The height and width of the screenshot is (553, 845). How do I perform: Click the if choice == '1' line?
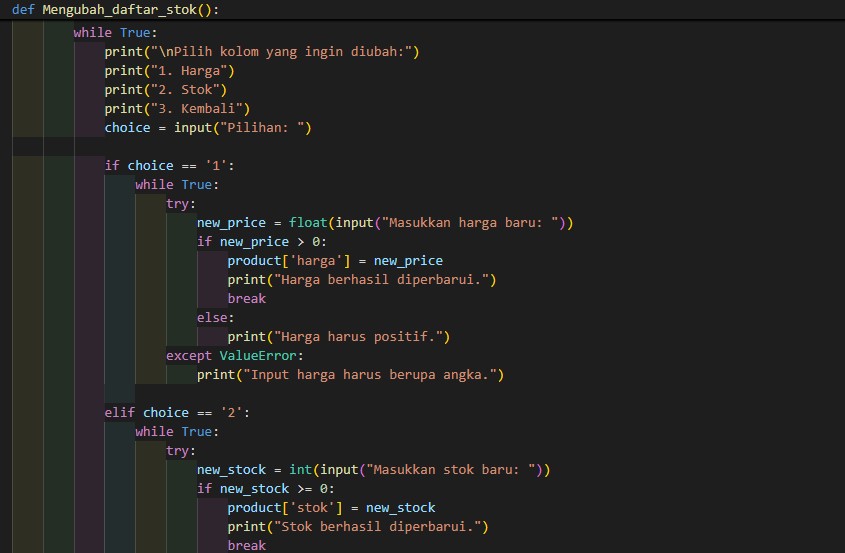point(169,166)
